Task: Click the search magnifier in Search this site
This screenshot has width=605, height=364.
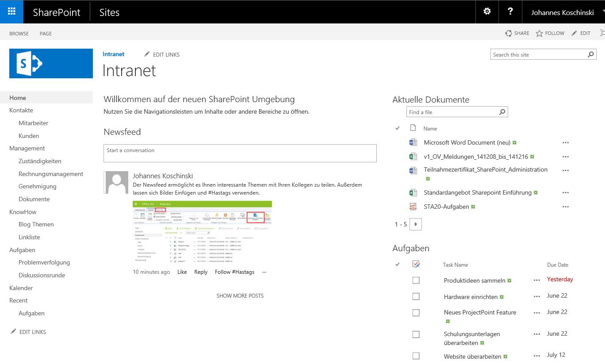Action: pyautogui.click(x=591, y=54)
